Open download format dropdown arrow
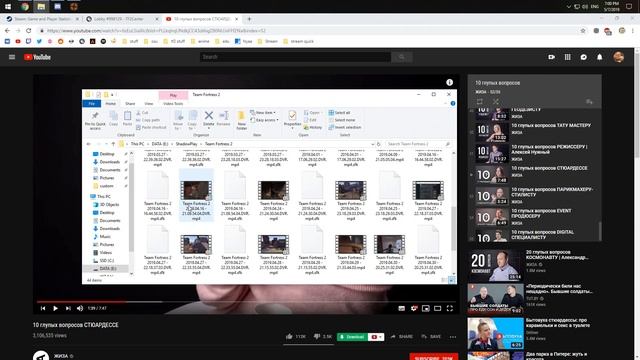 click(x=380, y=337)
